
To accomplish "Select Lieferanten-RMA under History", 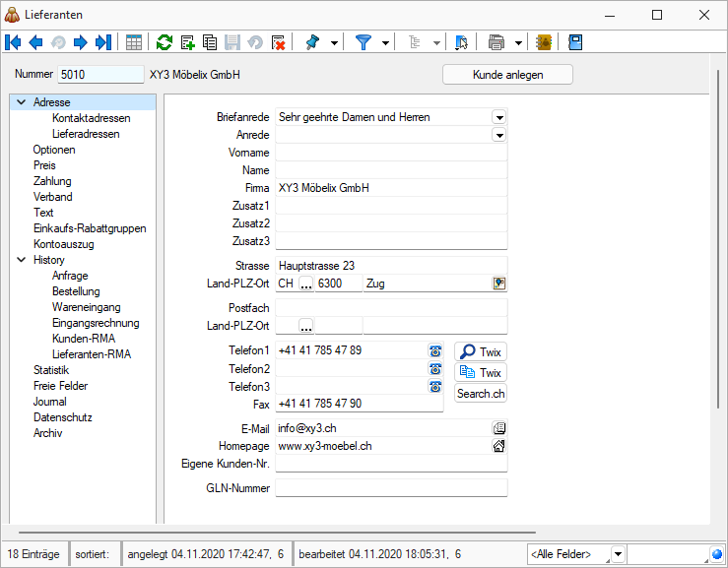I will point(92,354).
